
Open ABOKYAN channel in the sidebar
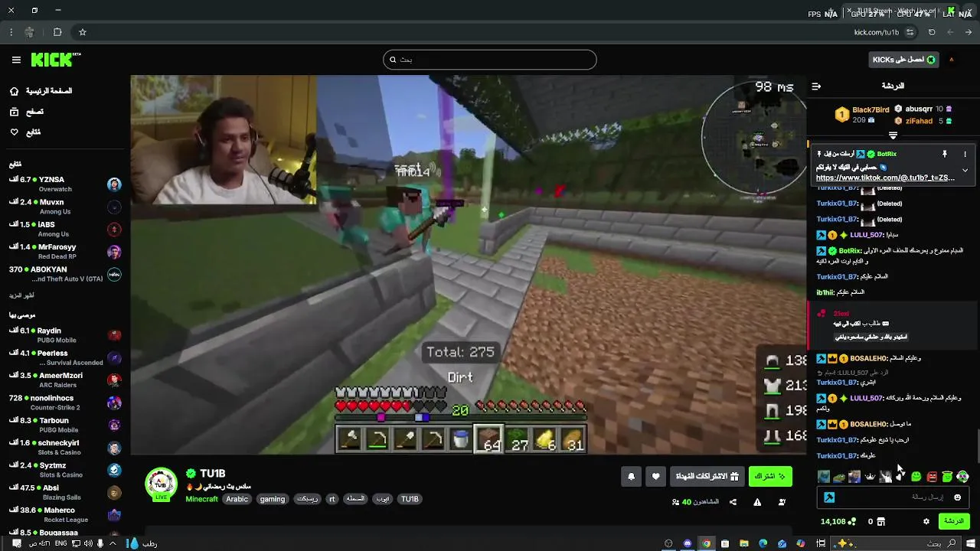pyautogui.click(x=65, y=274)
